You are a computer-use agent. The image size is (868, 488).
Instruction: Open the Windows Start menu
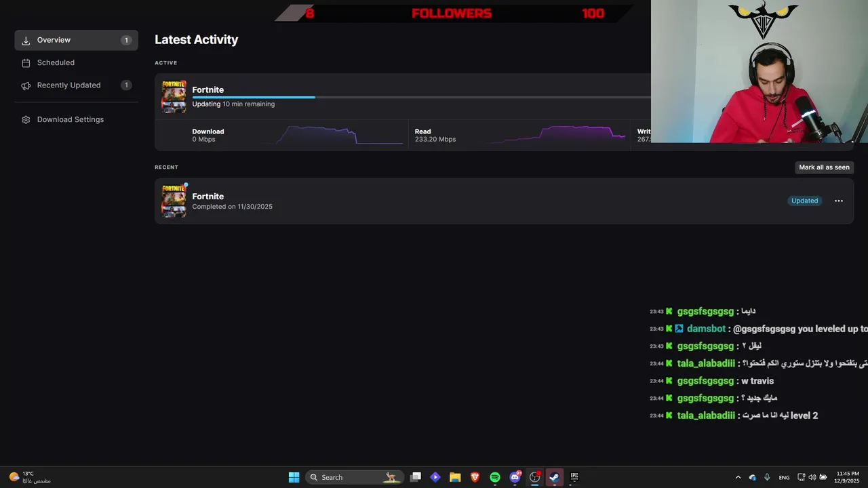pyautogui.click(x=294, y=477)
